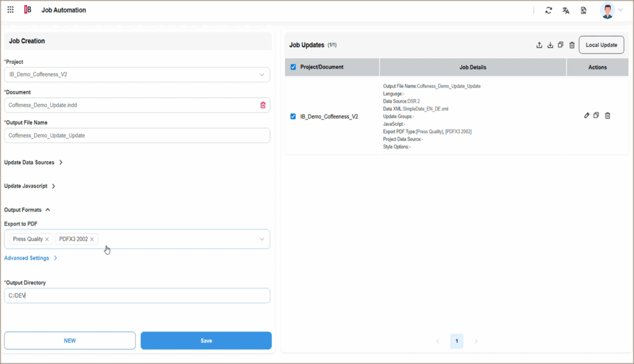Click the upload icon above Job Updates
The image size is (634, 364).
[539, 45]
